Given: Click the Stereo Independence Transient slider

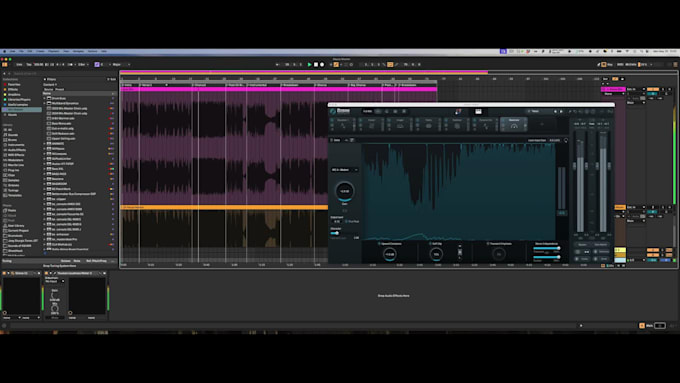Looking at the screenshot, I should click(546, 249).
